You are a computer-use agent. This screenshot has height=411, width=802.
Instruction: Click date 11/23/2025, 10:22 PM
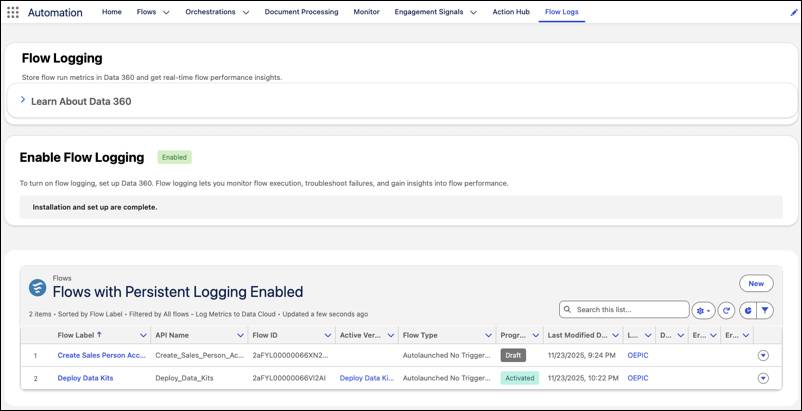point(583,378)
